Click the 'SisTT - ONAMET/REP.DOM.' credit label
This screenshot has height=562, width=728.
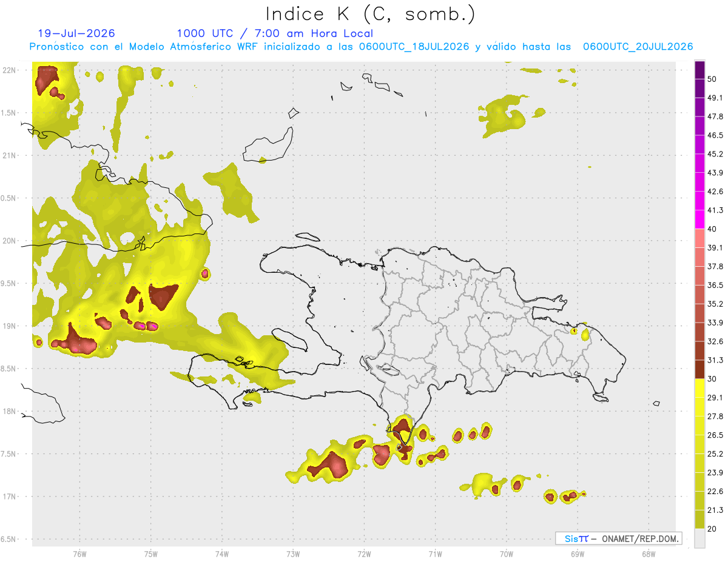(x=619, y=538)
